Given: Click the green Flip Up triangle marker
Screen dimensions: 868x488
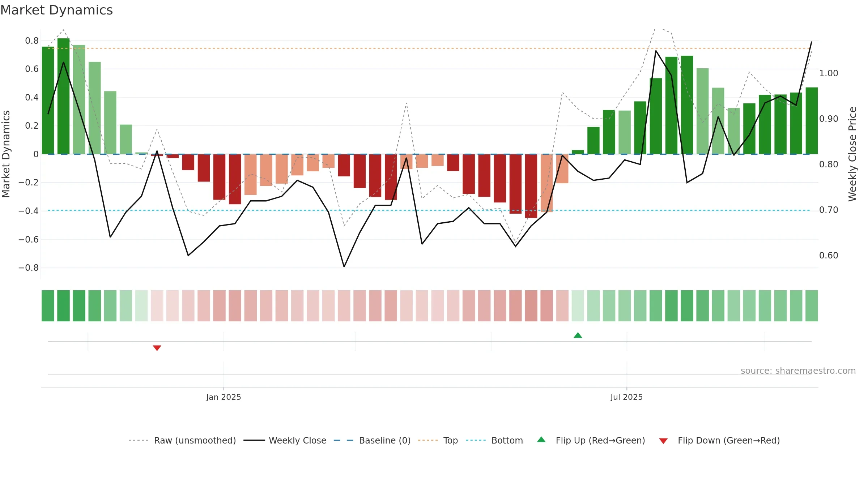Looking at the screenshot, I should tap(578, 335).
